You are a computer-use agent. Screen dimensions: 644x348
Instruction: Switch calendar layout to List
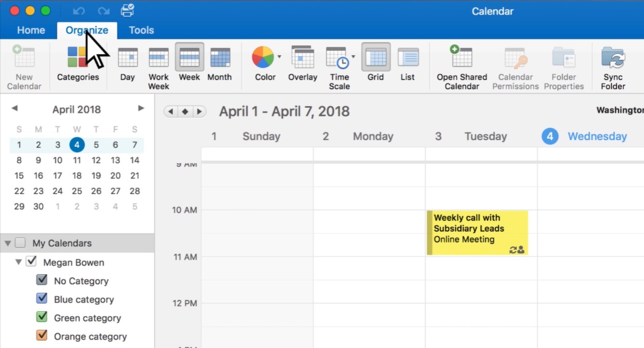[x=407, y=63]
